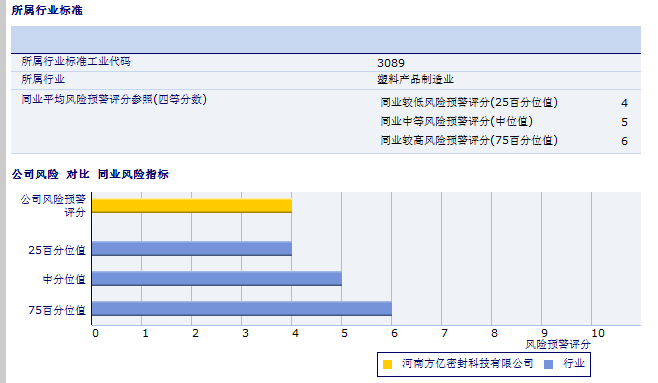Screen dimensions: 658x383
Task: Click the 同业较高风险预警评分(75百分位值) row
Action: tap(504, 141)
